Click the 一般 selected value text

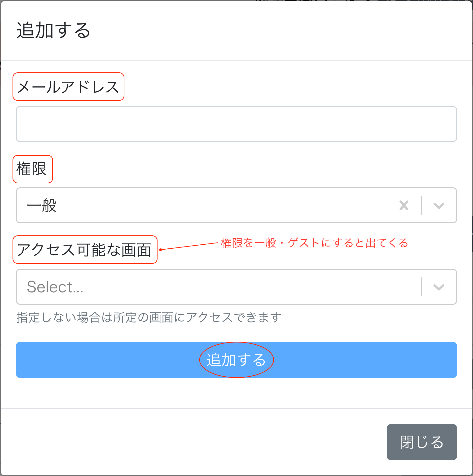[42, 206]
